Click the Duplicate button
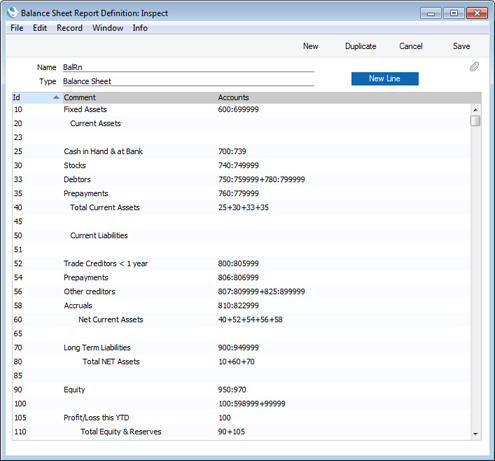This screenshot has width=495, height=461. (x=360, y=46)
